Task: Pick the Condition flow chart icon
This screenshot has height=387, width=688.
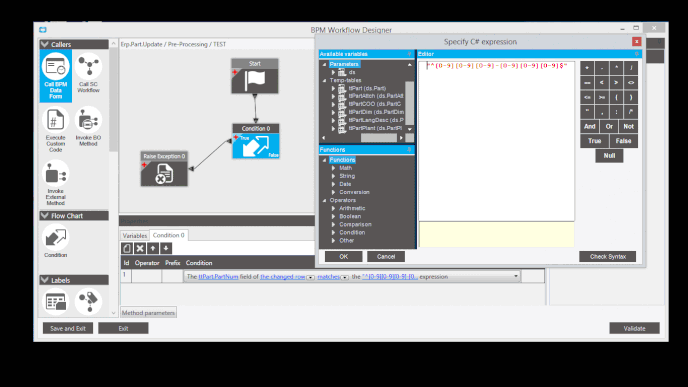Action: pos(56,237)
